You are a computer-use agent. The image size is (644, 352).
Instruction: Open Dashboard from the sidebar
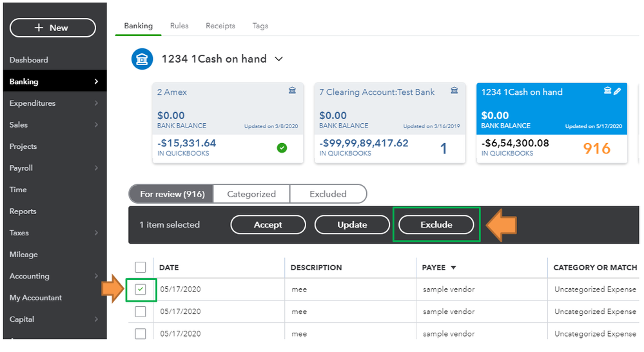[x=29, y=60]
